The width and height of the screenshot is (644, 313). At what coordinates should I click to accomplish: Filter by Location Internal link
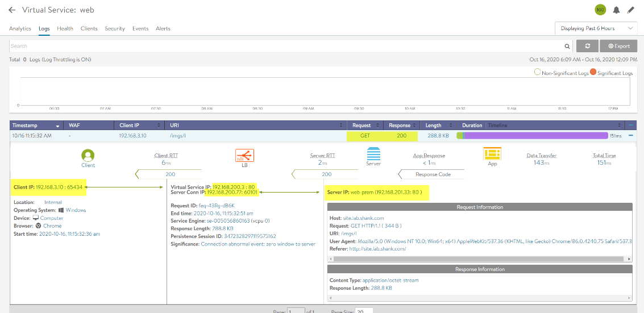coord(53,202)
